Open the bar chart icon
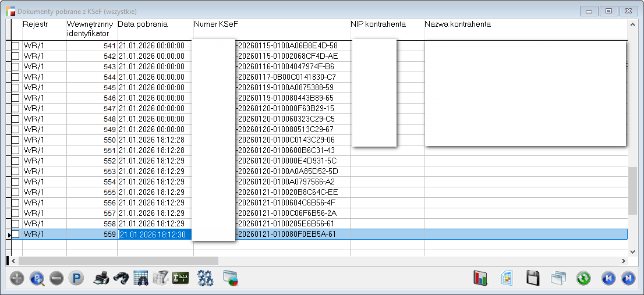The height and width of the screenshot is (295, 644). tap(480, 278)
